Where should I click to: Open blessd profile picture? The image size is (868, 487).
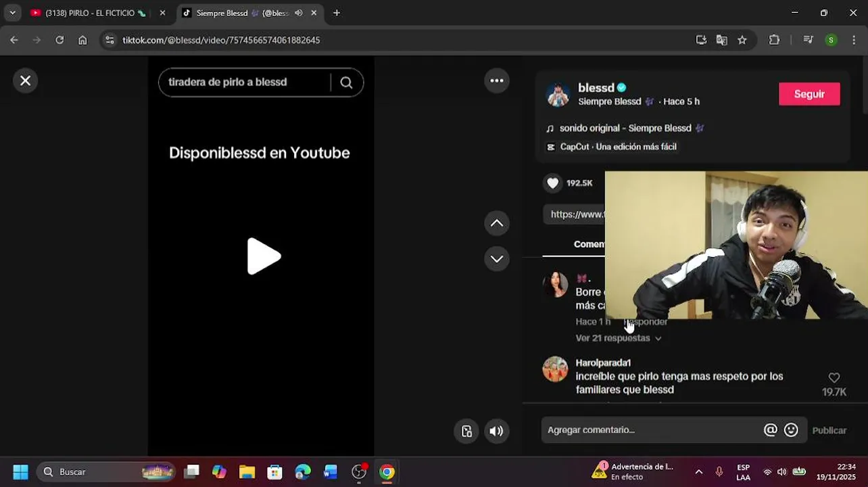point(558,95)
